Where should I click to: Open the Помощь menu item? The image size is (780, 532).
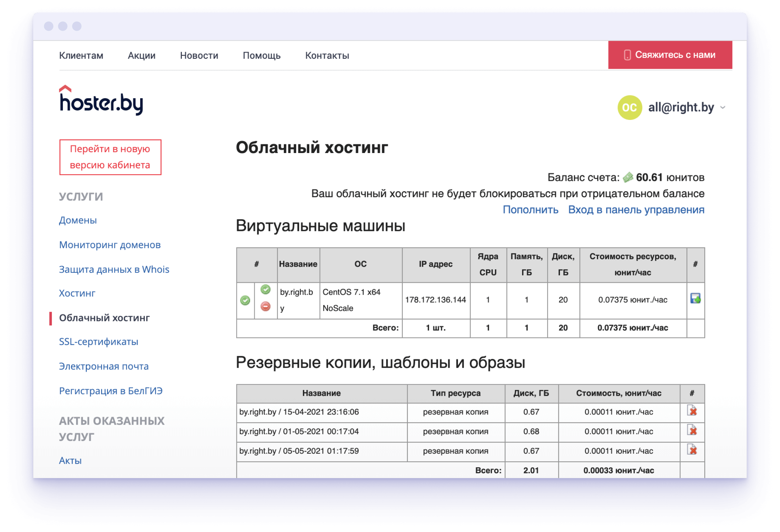(261, 55)
